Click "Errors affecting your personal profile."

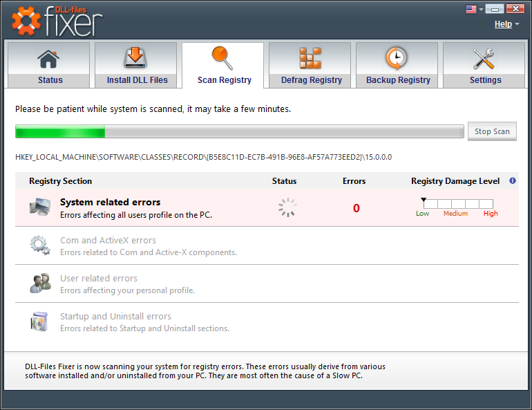coord(128,290)
